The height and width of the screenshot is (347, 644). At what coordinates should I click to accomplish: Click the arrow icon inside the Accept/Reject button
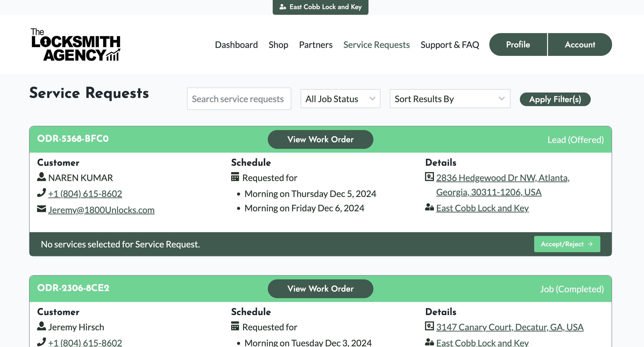590,244
